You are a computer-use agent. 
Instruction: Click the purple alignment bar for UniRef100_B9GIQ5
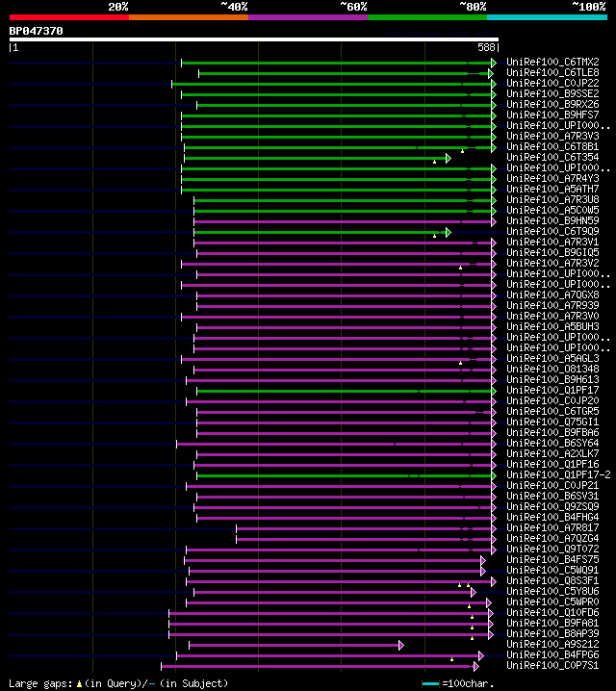pyautogui.click(x=346, y=253)
